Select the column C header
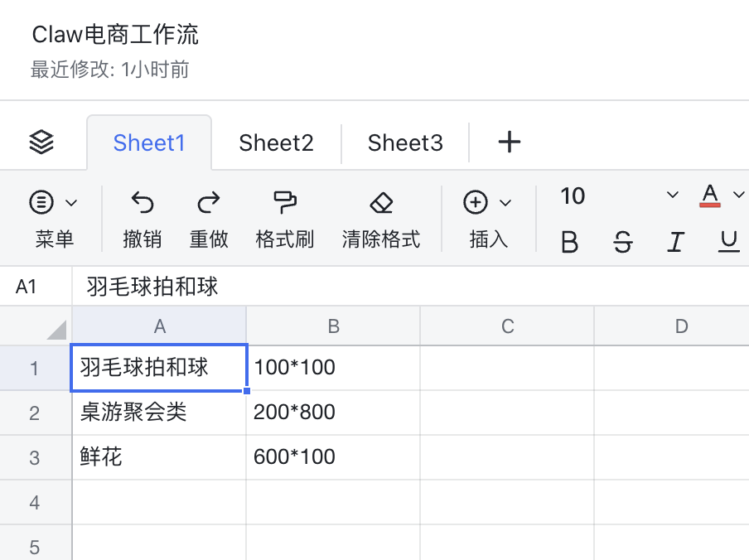 pos(507,326)
